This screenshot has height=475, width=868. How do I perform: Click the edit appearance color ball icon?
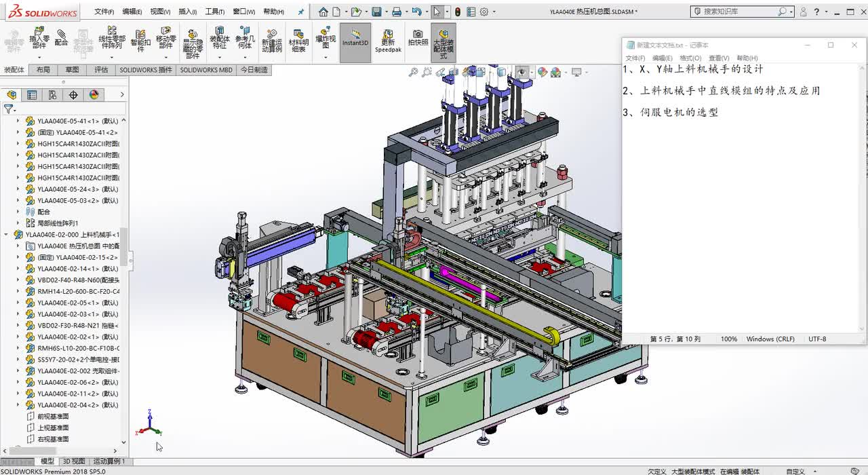[542, 72]
